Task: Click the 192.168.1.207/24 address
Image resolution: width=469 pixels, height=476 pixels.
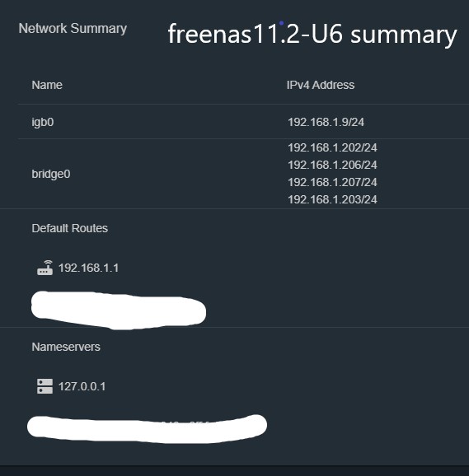Action: click(x=332, y=182)
